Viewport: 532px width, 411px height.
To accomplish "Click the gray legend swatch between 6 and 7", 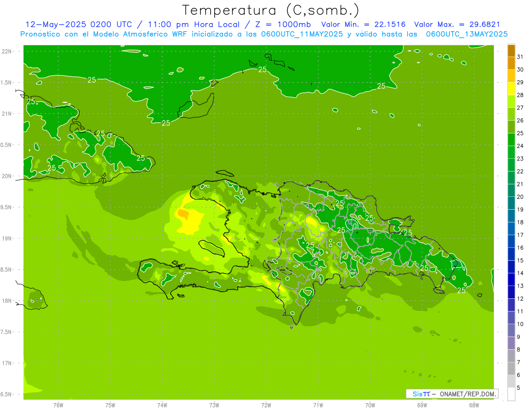I will pyautogui.click(x=511, y=368).
